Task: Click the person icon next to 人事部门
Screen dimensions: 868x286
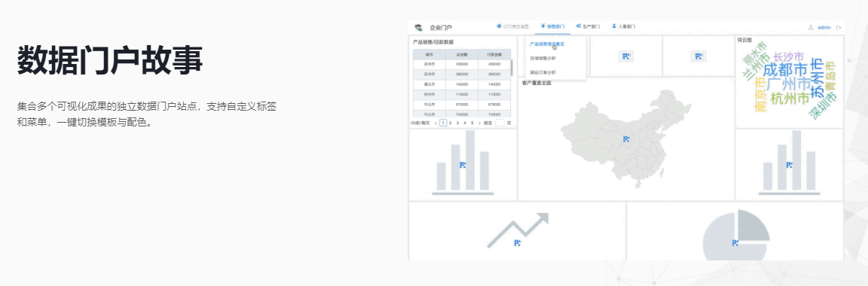Action: tap(614, 26)
